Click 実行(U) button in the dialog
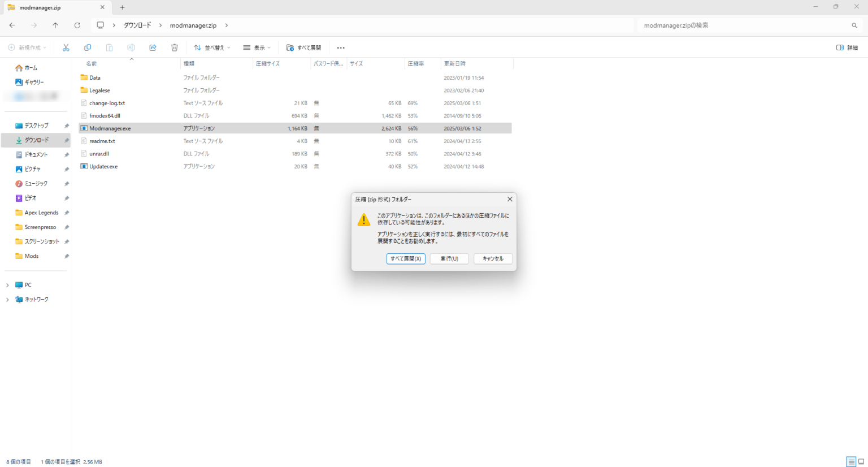The image size is (868, 467). point(449,258)
